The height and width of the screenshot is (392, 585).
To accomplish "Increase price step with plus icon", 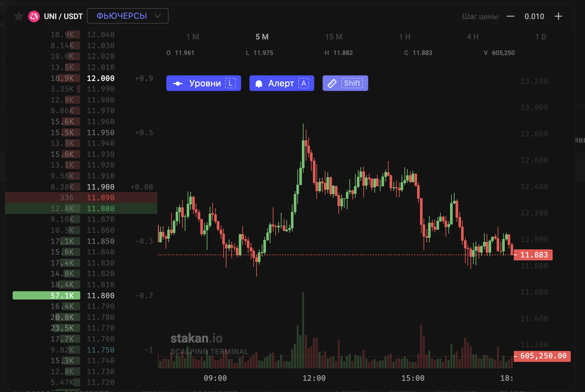I will 558,16.
